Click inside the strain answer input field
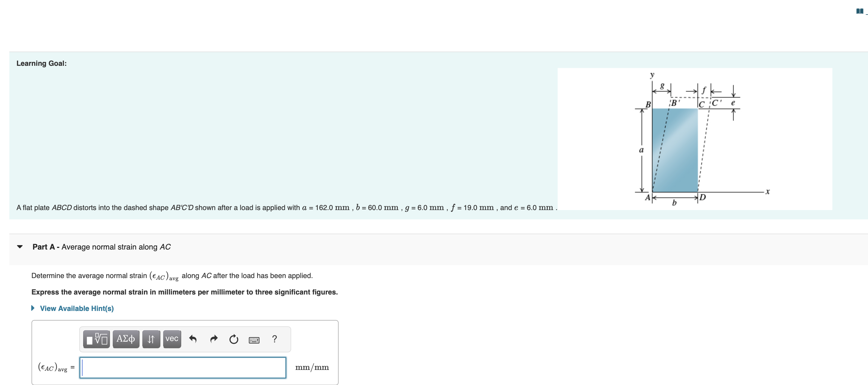The height and width of the screenshot is (385, 868). pyautogui.click(x=183, y=367)
